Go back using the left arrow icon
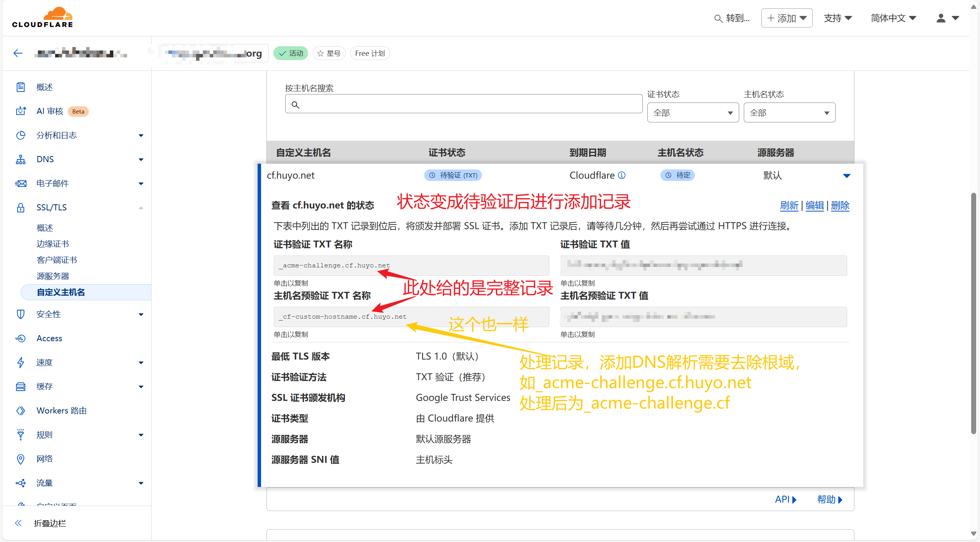 (x=18, y=53)
